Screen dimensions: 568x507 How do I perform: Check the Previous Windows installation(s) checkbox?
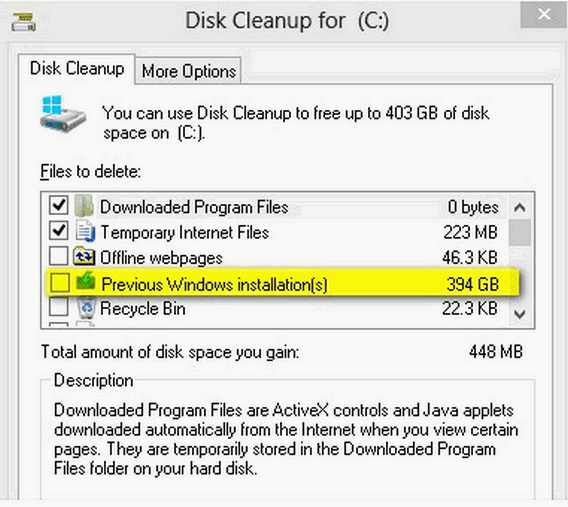tap(60, 282)
